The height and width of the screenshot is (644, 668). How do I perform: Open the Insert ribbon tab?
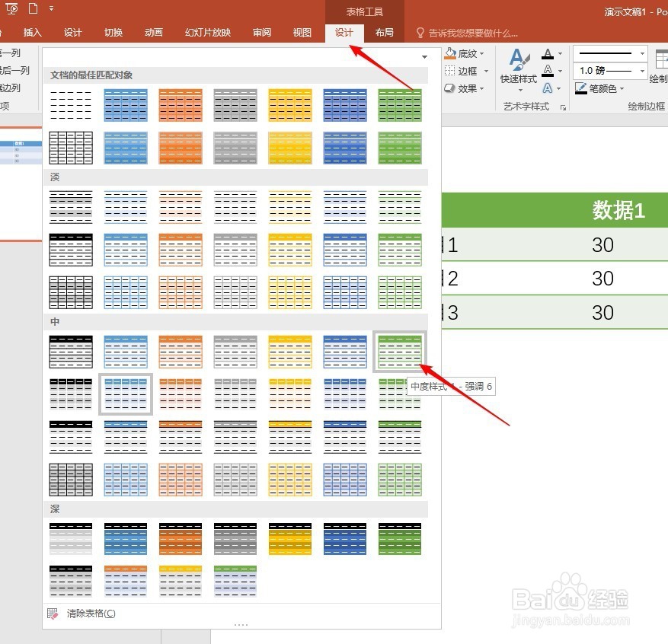coord(33,33)
